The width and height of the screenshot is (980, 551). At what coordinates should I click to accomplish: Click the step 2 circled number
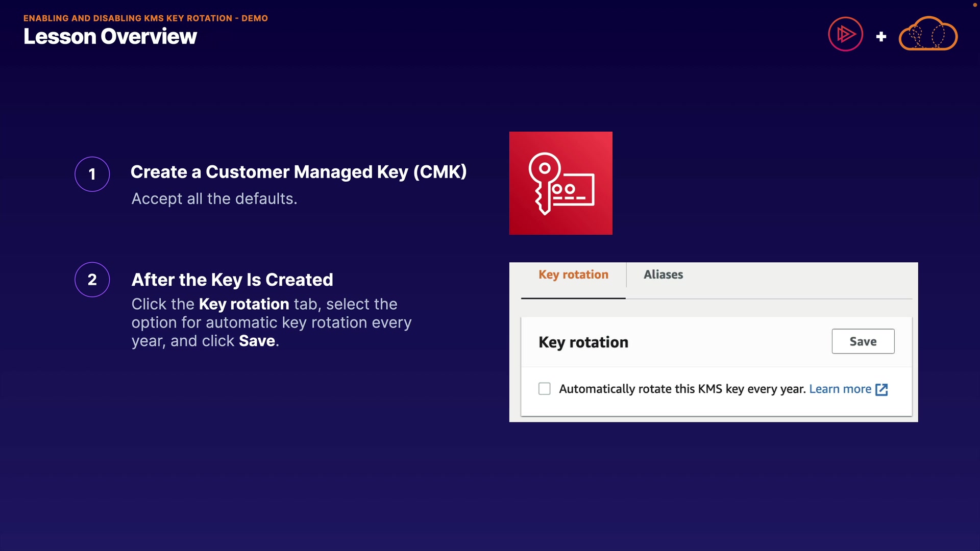92,280
